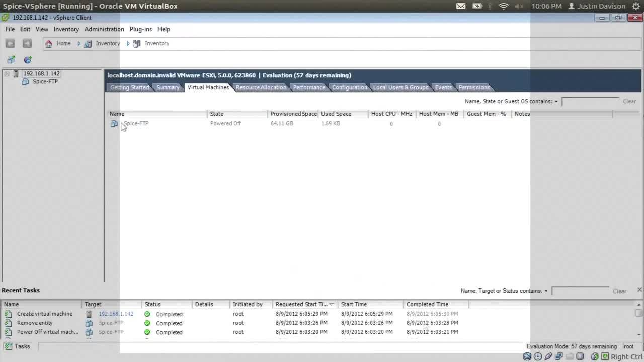Click the VM icon in the Spice-FTP table row
The image size is (644, 362).
point(114,123)
